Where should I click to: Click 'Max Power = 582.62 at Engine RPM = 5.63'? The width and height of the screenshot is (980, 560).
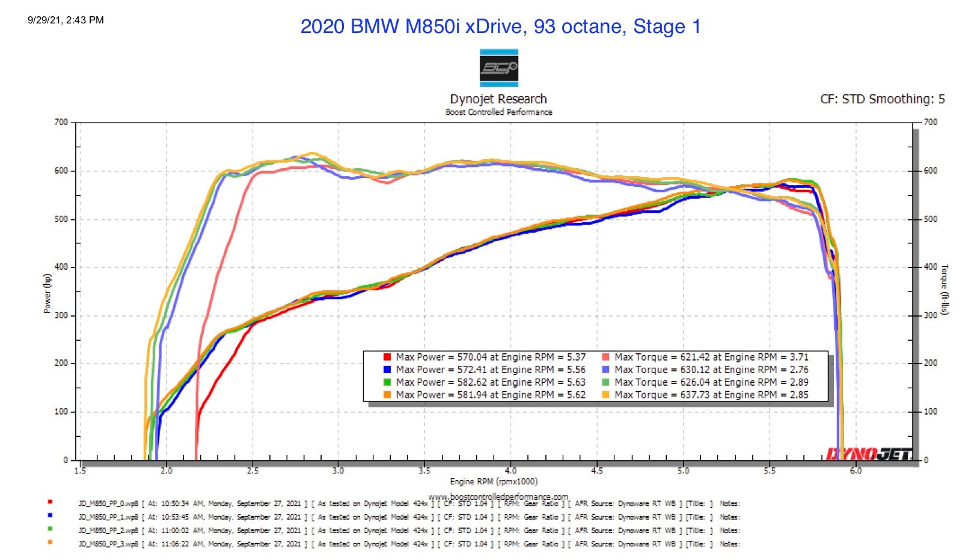[x=491, y=382]
